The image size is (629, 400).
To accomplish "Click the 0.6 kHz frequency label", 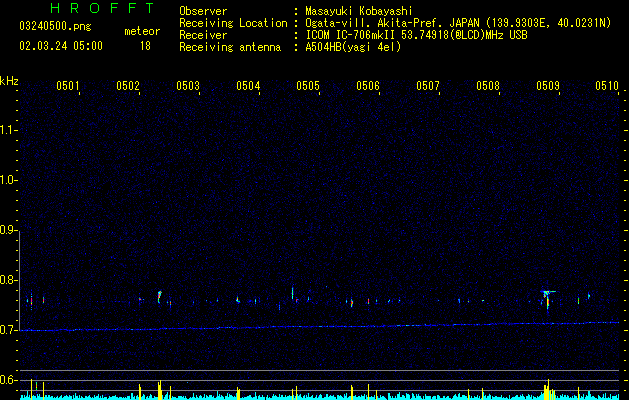I will (8, 380).
